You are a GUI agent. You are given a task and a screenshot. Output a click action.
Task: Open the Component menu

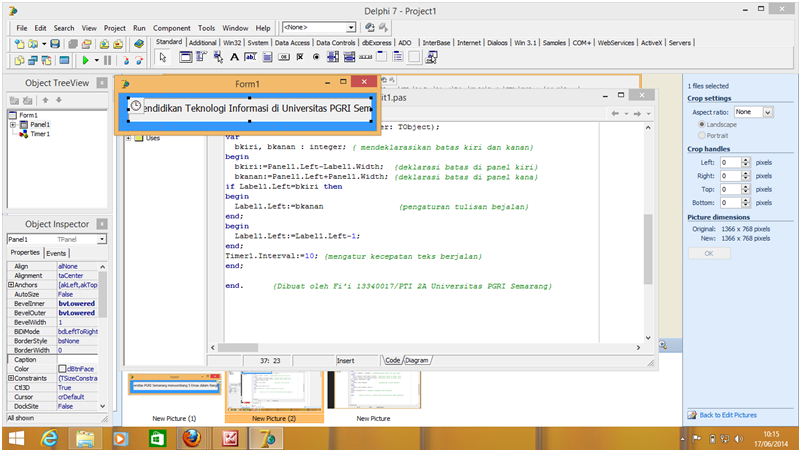coord(172,28)
